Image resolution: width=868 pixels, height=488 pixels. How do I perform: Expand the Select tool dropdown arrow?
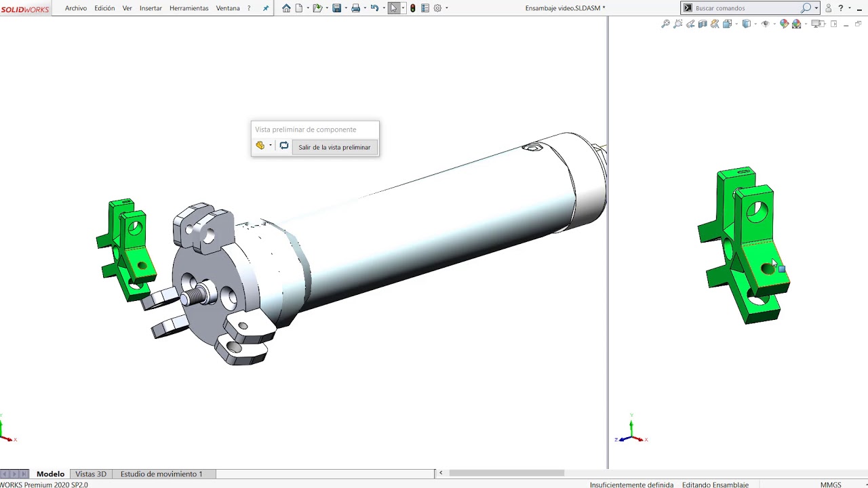click(x=403, y=8)
